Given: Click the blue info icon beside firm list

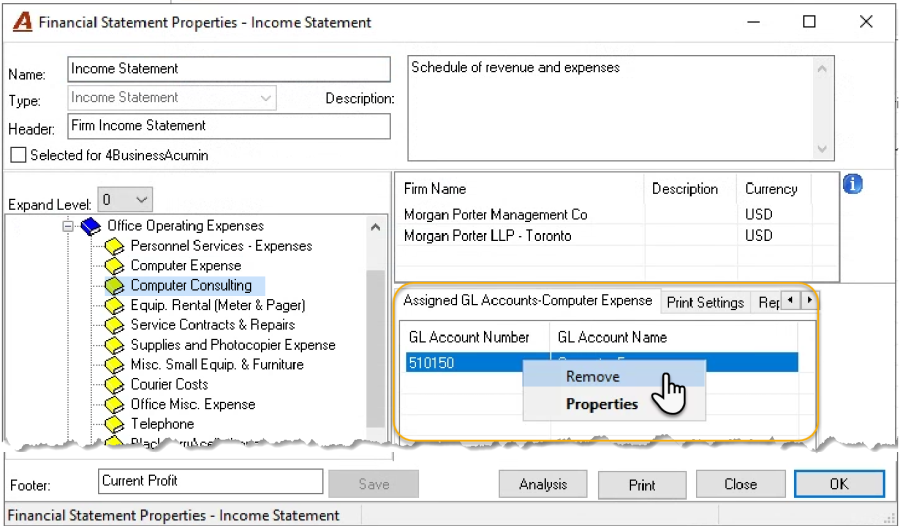Looking at the screenshot, I should 853,184.
